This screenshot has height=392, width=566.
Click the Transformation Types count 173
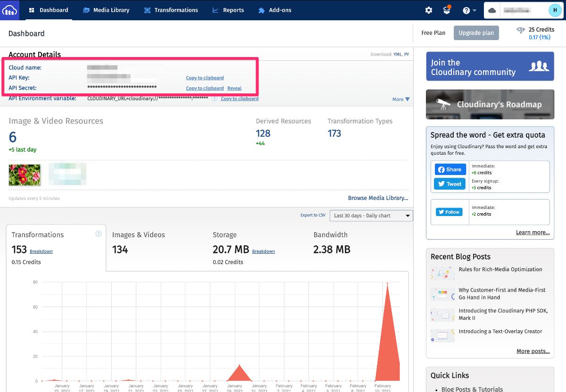334,133
